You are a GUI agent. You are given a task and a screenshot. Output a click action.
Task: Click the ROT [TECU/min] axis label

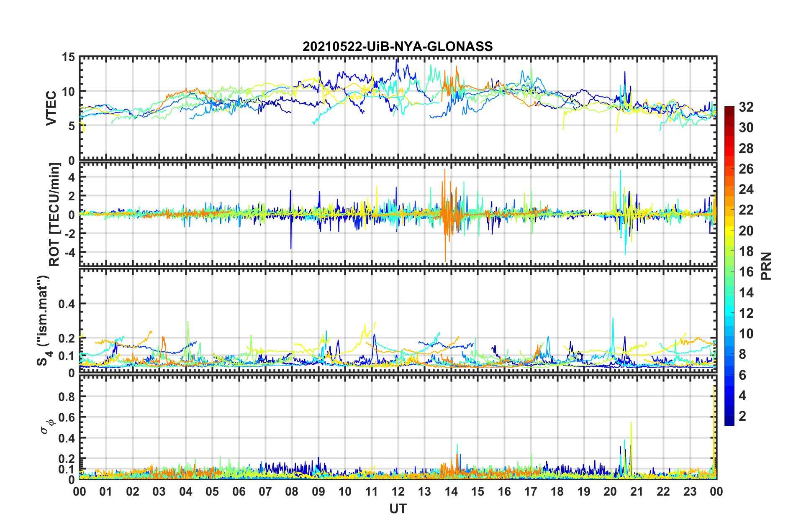(x=54, y=215)
